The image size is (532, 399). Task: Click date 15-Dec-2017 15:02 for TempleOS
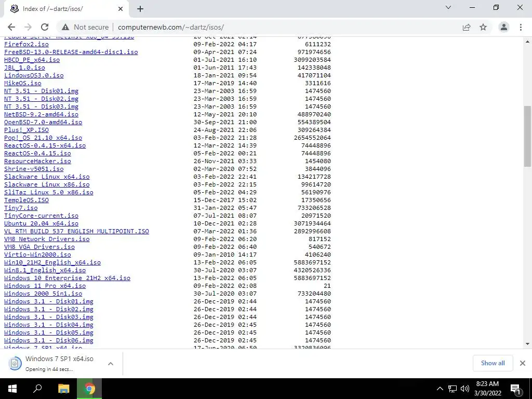[x=225, y=200]
